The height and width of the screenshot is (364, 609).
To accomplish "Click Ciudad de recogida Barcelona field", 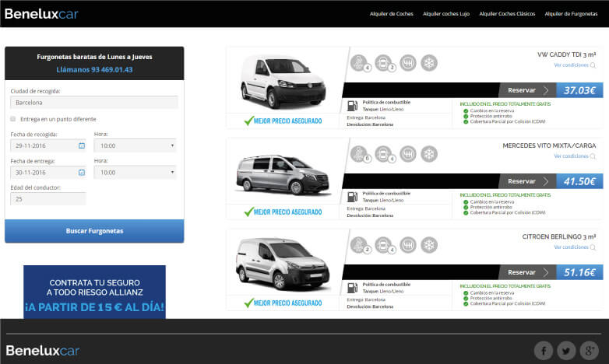I will coord(94,103).
